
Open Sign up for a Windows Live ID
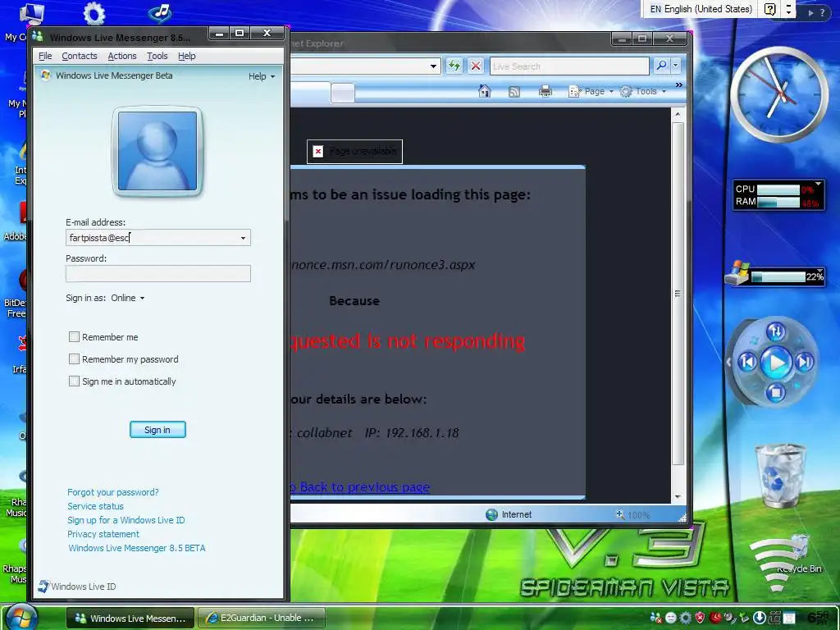point(126,519)
